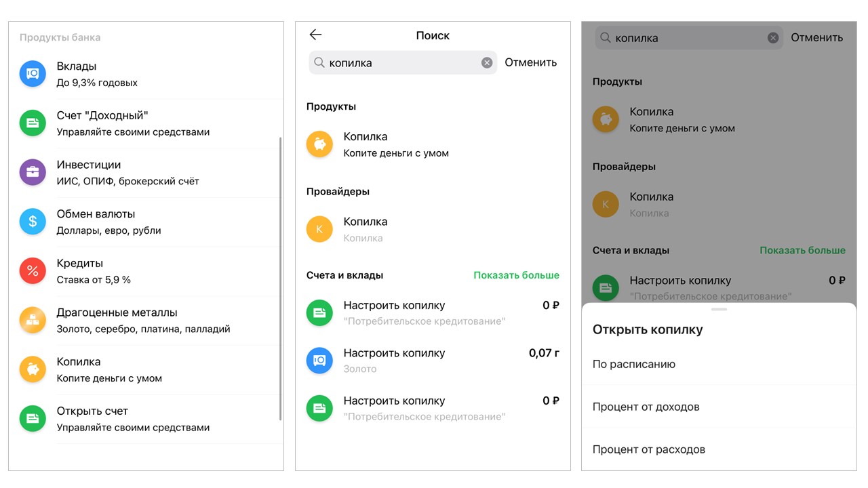
Task: Click the bank products list scrollbar
Action: pos(281,278)
